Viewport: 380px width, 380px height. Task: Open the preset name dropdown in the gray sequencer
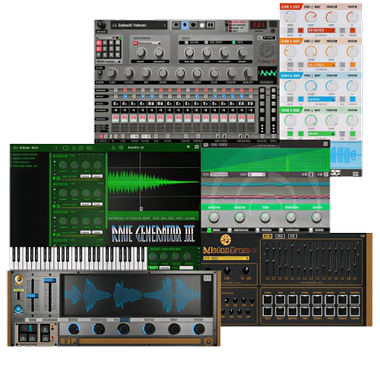click(139, 25)
